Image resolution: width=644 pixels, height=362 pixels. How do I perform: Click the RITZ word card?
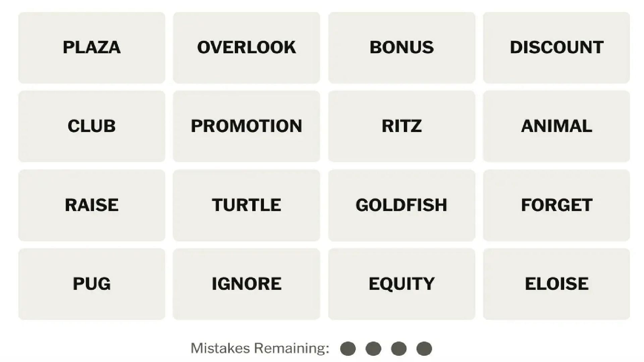pos(402,126)
